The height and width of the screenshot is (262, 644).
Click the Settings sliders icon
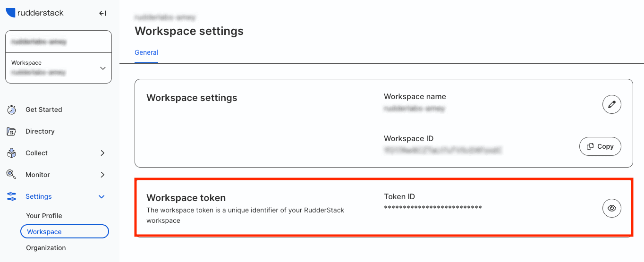tap(12, 196)
